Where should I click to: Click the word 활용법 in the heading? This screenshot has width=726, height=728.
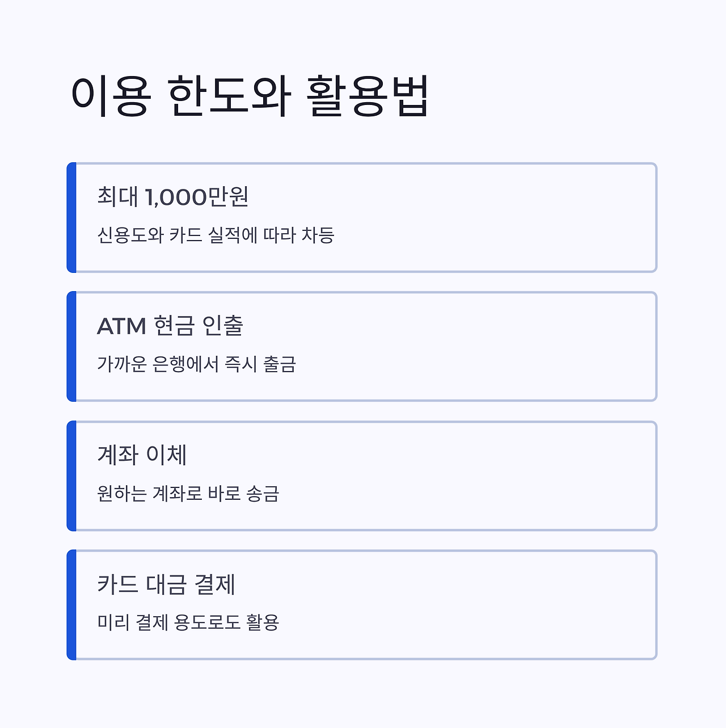pos(368,96)
